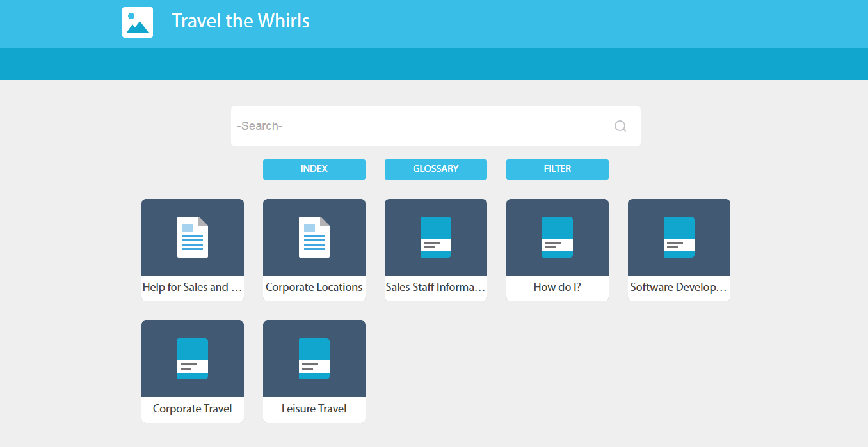Open Corporate Travel book icon
Viewport: 868px width, 447px height.
[192, 358]
